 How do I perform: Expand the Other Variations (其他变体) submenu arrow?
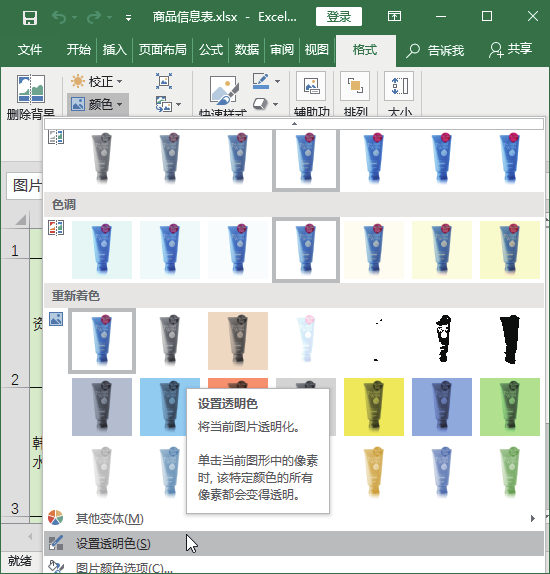click(x=533, y=518)
